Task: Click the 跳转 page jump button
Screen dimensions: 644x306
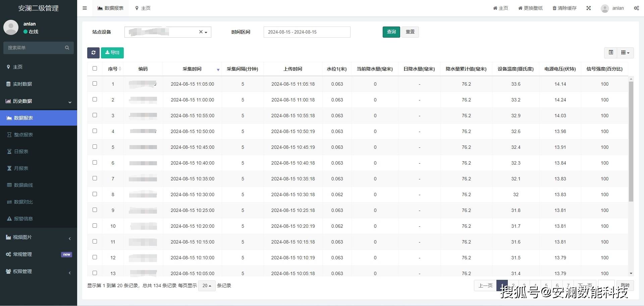Action: pos(625,285)
